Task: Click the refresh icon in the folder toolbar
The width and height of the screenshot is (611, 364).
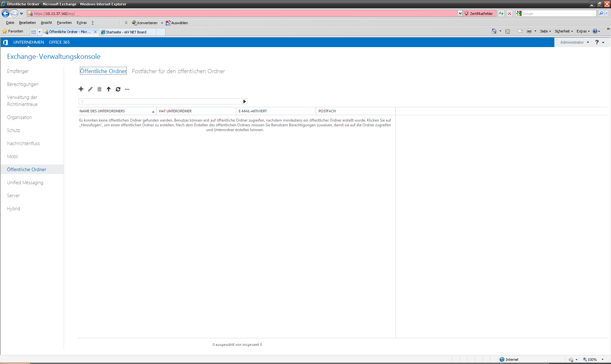Action: click(x=118, y=89)
